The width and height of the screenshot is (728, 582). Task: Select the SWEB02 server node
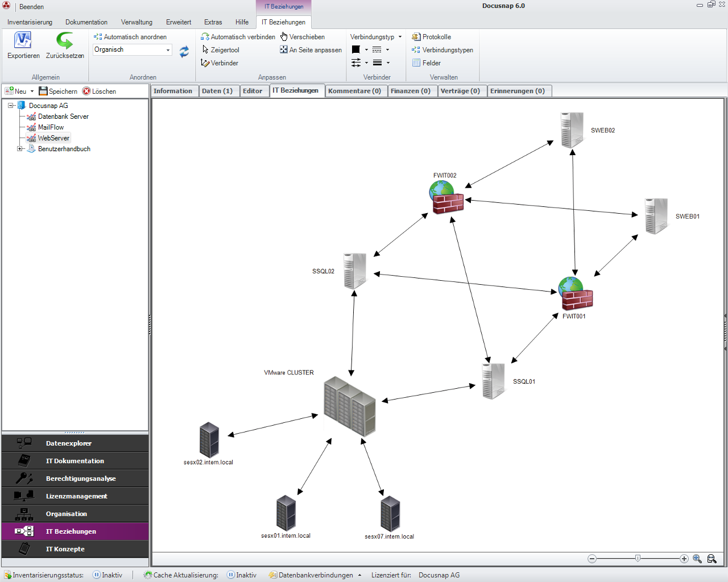pyautogui.click(x=572, y=130)
